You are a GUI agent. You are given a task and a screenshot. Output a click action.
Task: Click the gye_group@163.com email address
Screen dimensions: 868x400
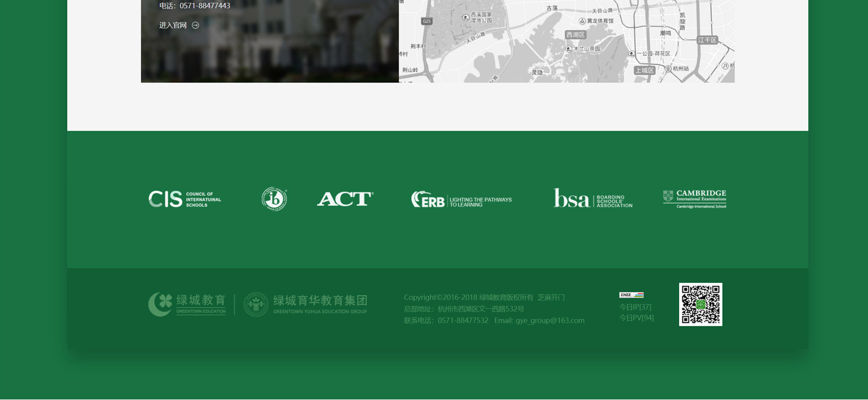pyautogui.click(x=550, y=320)
